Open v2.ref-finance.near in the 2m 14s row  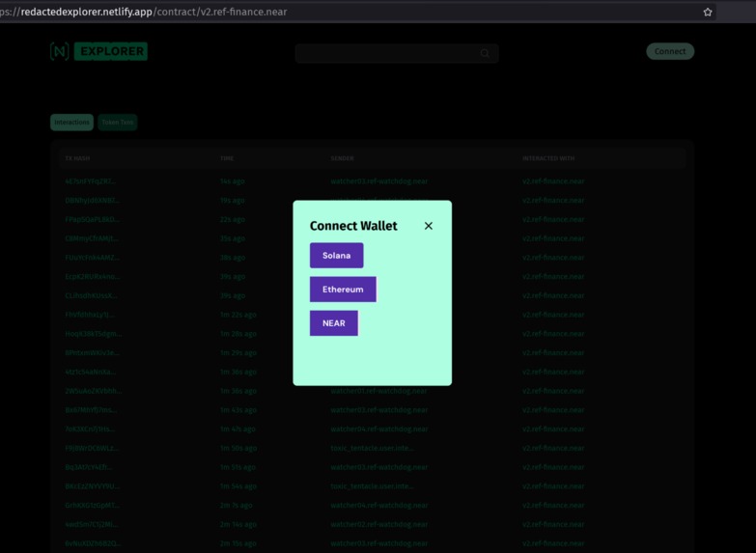point(553,525)
